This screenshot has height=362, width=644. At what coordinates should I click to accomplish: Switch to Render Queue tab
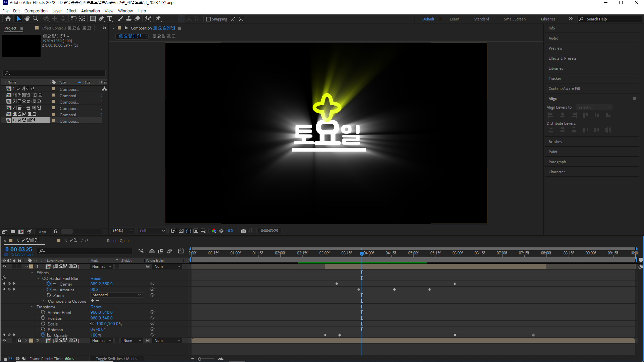[118, 241]
